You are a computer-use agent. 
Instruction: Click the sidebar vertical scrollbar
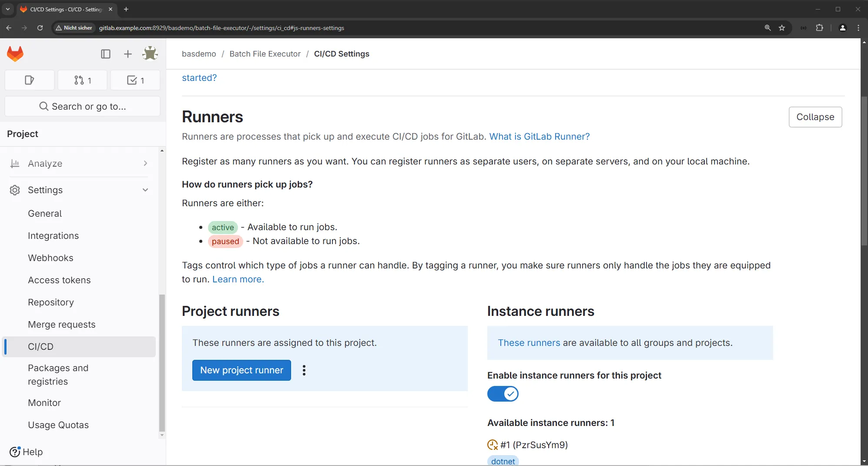[x=162, y=363]
